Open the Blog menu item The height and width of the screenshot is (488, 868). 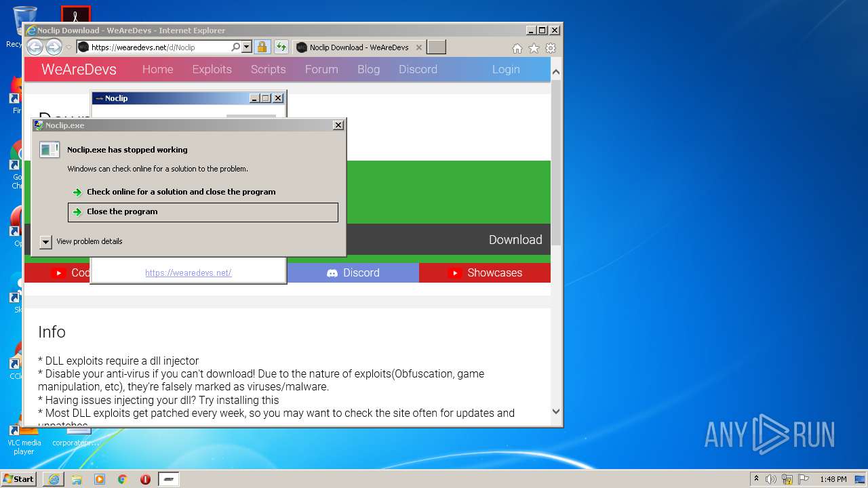tap(368, 69)
